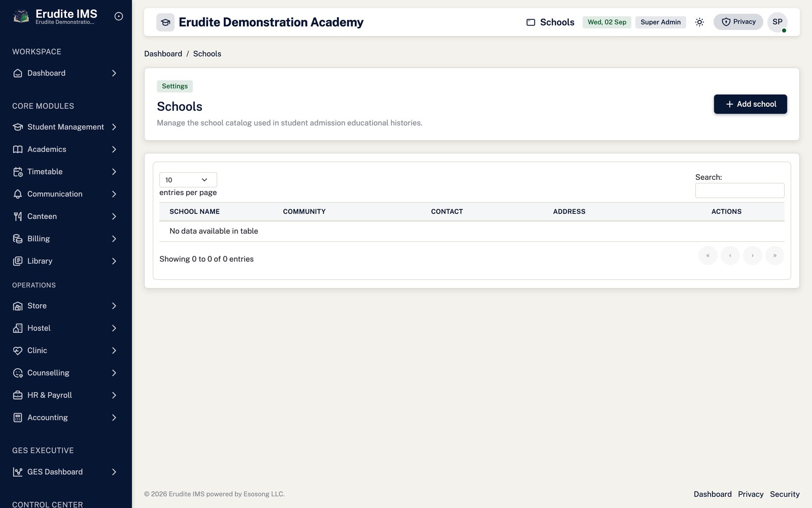Click the Schools page icon in header

tap(531, 22)
